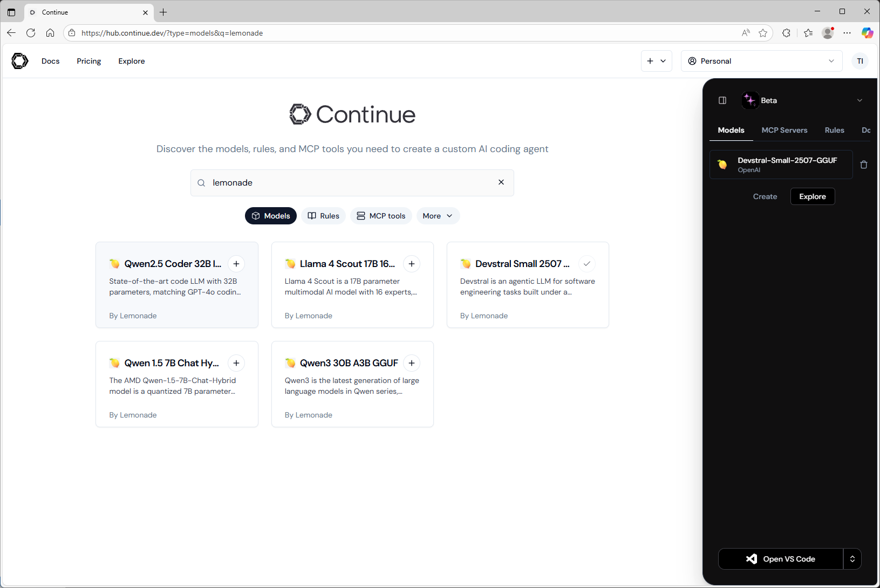Click Open VS Code button

pyautogui.click(x=781, y=559)
